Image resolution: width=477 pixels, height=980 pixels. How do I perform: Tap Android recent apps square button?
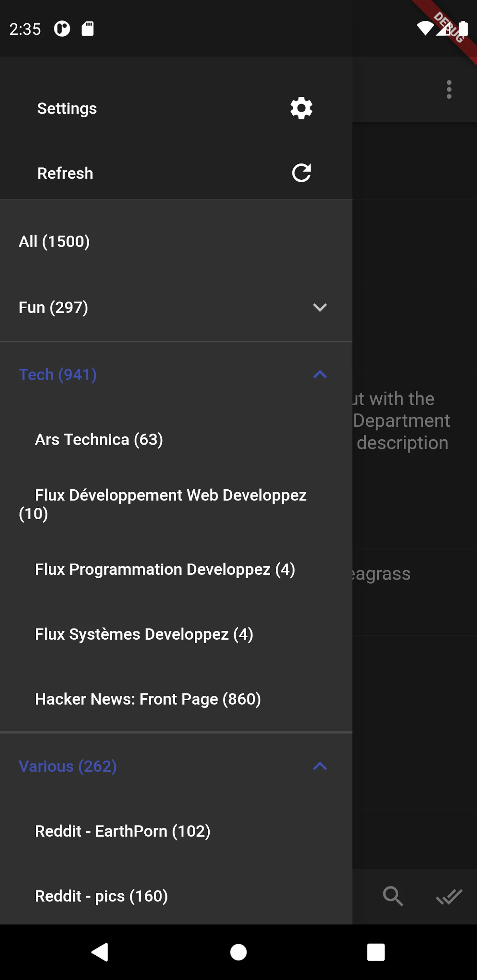coord(376,952)
